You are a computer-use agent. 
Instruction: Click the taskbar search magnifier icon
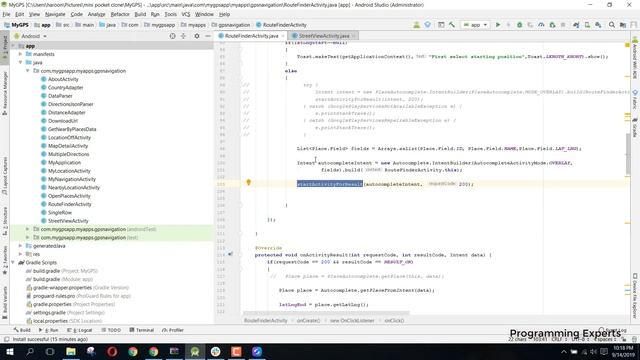pyautogui.click(x=30, y=351)
